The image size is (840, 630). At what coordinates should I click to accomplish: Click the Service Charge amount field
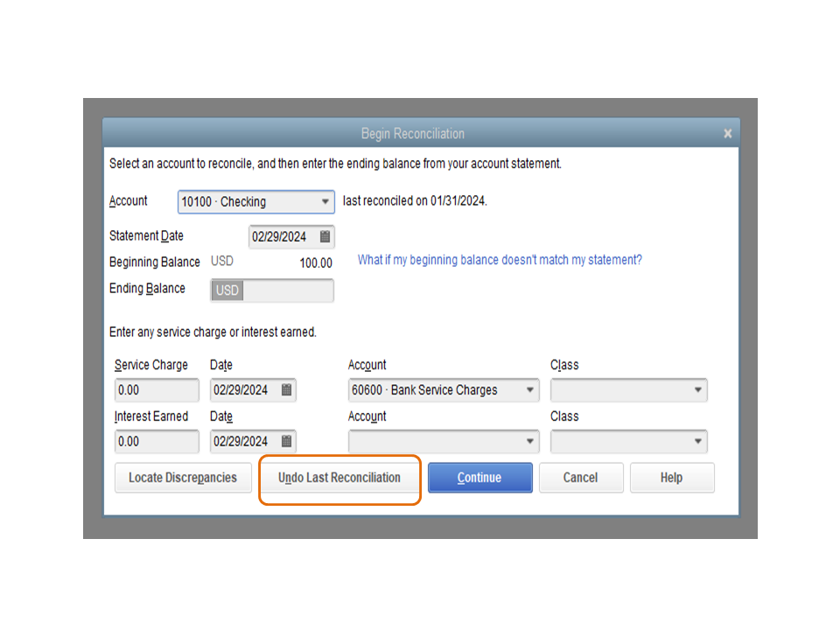(x=157, y=390)
